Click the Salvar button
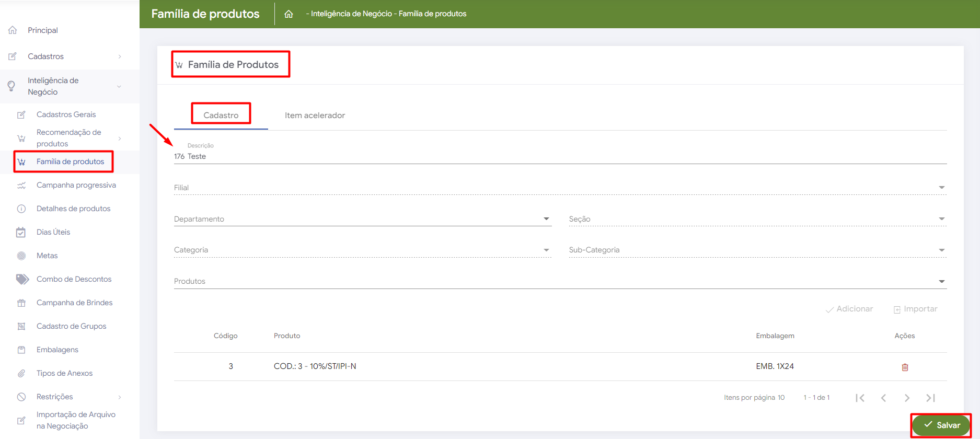 pos(941,425)
